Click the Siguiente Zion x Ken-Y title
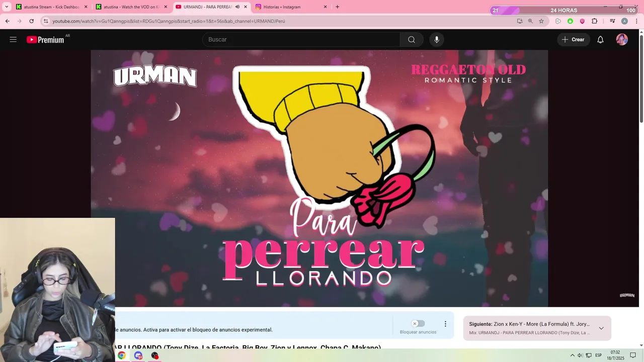 (529, 324)
